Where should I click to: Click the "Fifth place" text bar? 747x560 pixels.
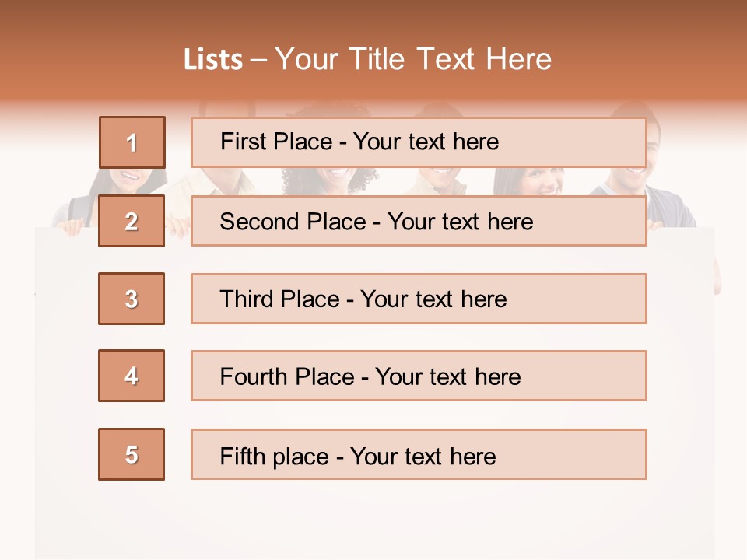point(419,454)
